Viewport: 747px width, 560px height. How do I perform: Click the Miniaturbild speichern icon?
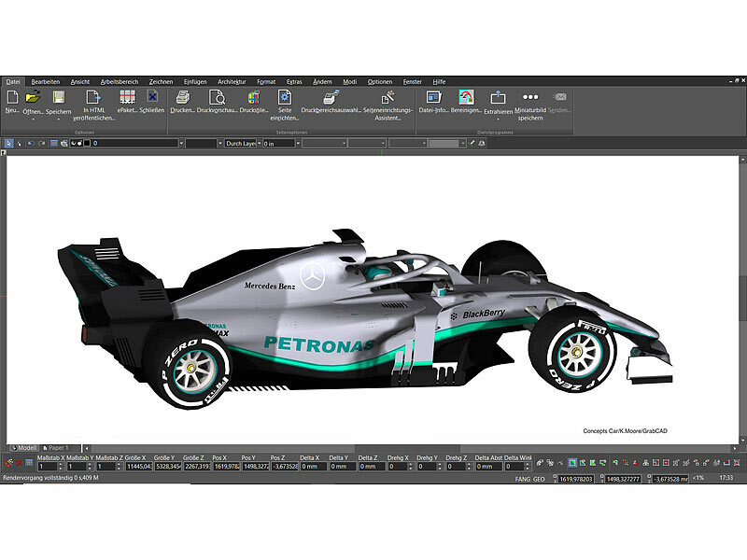pyautogui.click(x=530, y=97)
